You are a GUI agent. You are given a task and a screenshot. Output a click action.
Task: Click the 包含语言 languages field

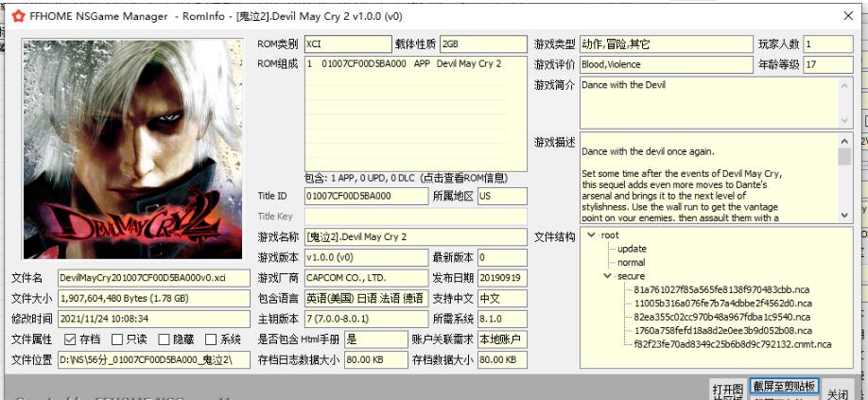(366, 298)
